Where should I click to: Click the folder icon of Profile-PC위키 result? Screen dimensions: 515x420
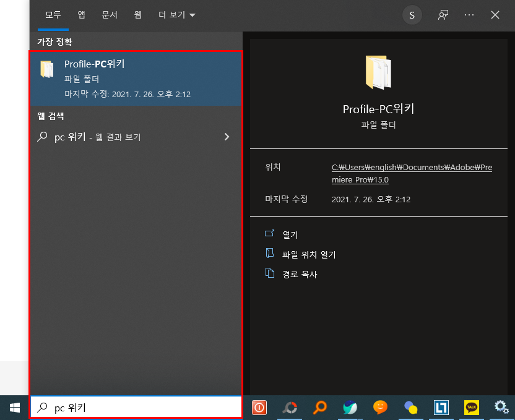tap(47, 69)
